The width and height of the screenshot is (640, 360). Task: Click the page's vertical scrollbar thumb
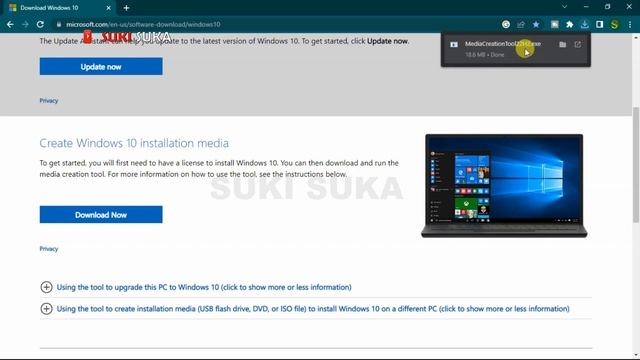[x=636, y=165]
